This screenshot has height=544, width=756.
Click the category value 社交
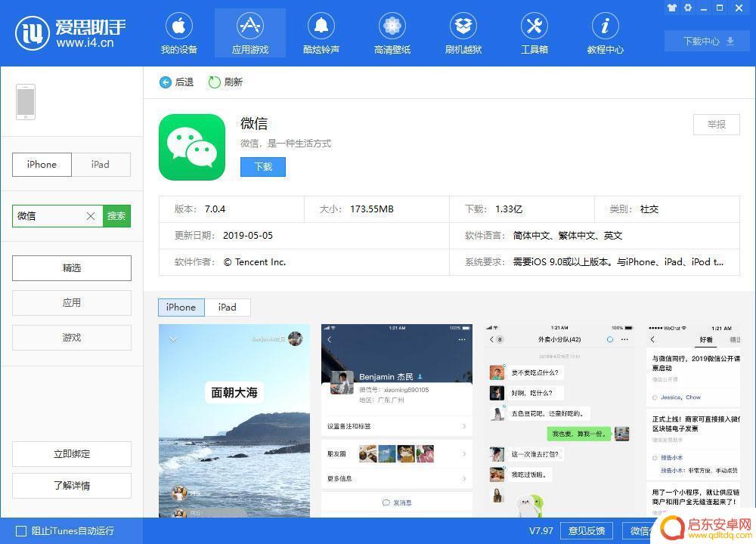(x=649, y=209)
